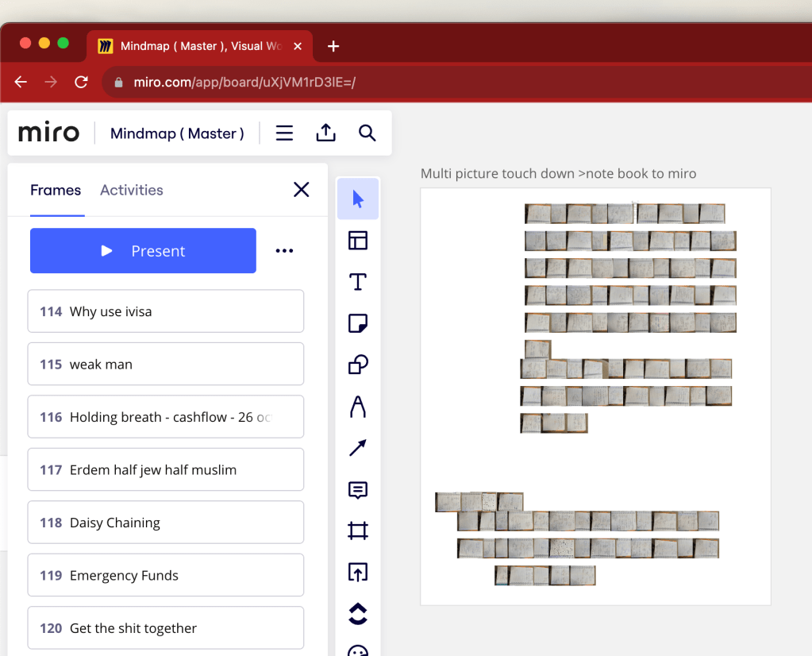Click the export board icon
812x656 pixels.
click(325, 133)
